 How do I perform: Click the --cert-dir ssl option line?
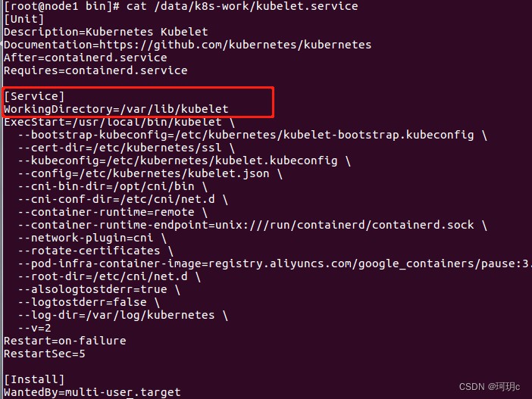click(127, 148)
